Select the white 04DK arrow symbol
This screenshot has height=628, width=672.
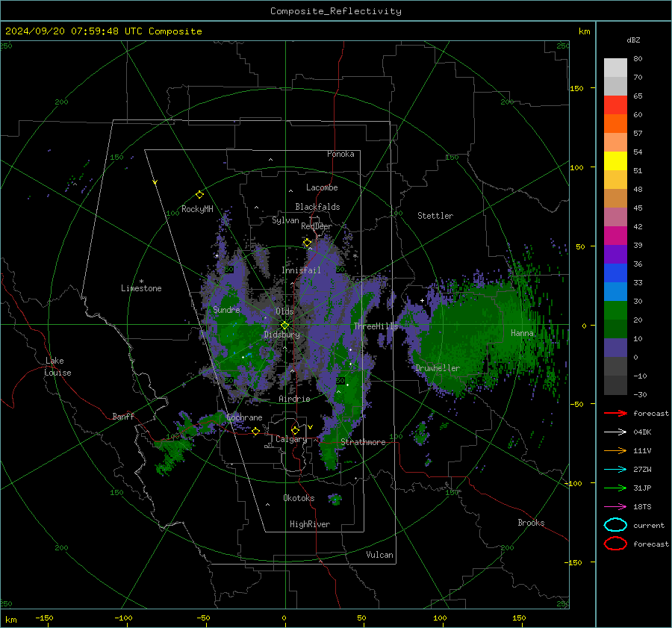[615, 432]
